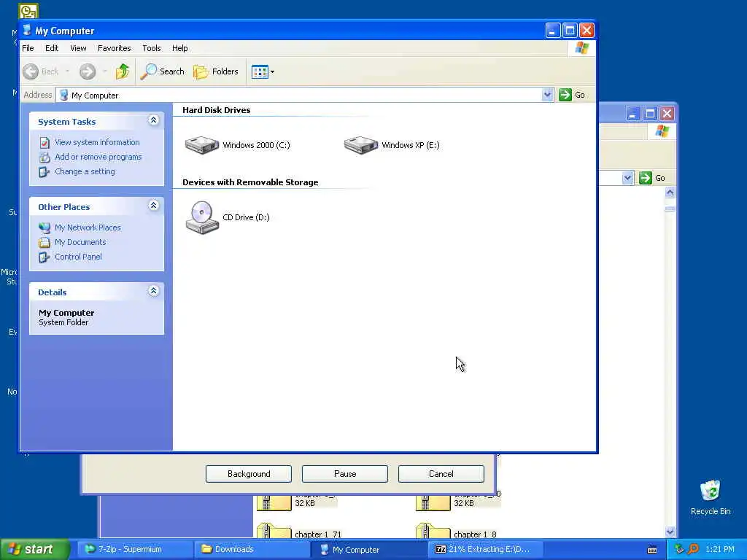Open the Windows 2000 (C:) drive icon

pyautogui.click(x=202, y=145)
